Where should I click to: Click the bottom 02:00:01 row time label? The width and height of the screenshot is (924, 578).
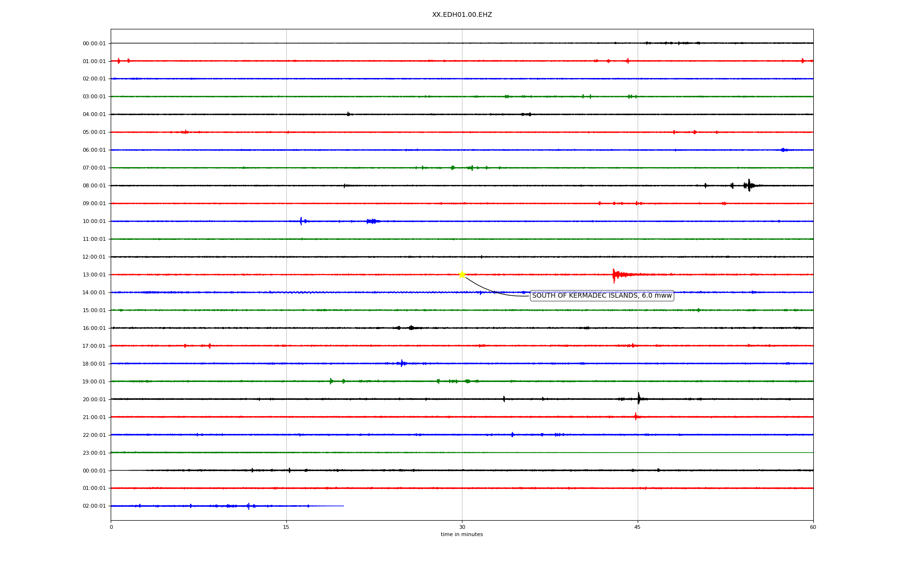point(94,506)
